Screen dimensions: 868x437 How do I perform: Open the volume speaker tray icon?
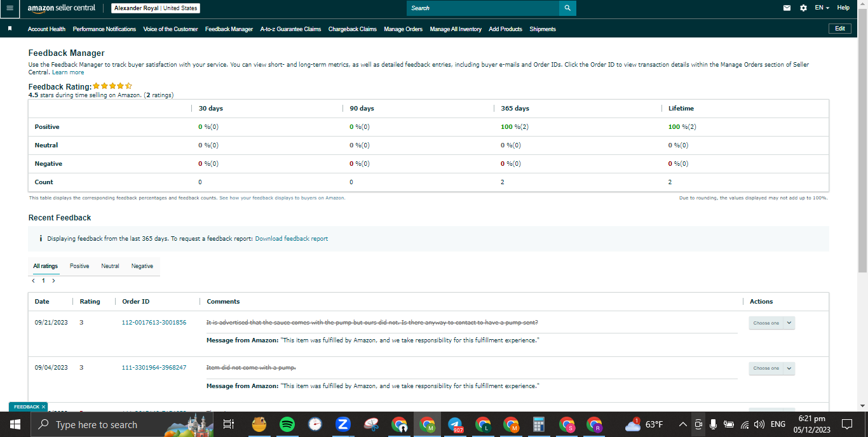click(x=759, y=424)
